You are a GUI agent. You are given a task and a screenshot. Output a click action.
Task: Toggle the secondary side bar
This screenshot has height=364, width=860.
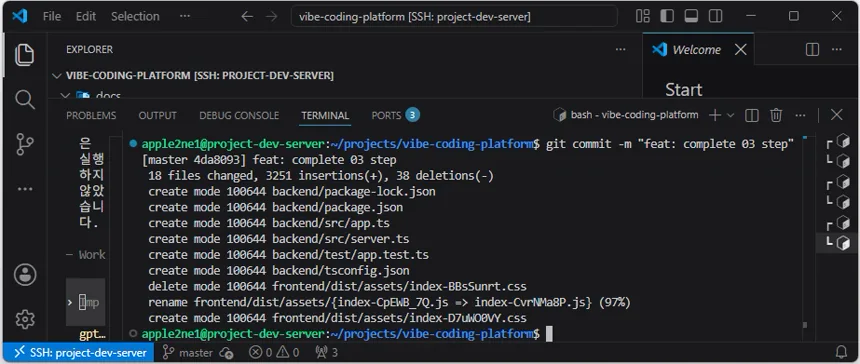[715, 16]
